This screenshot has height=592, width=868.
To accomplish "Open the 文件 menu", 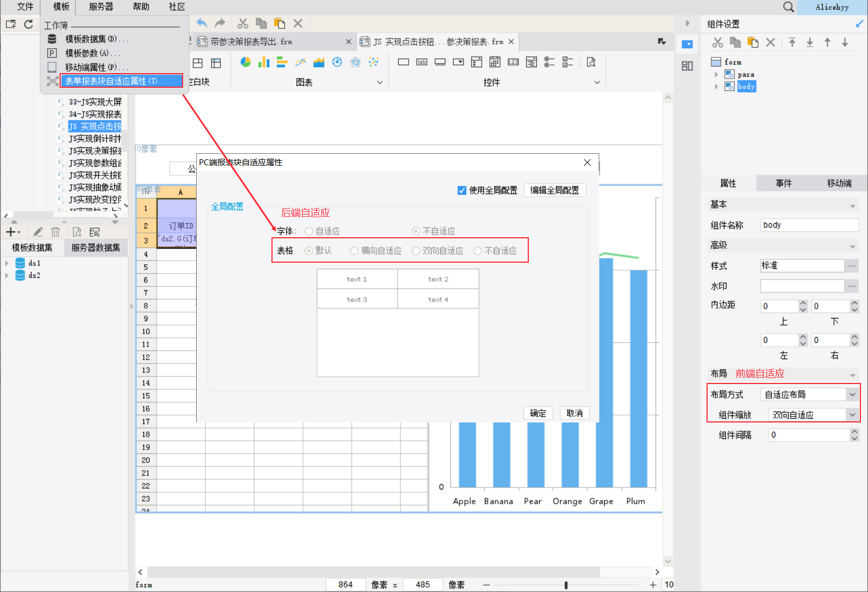I will pos(25,6).
